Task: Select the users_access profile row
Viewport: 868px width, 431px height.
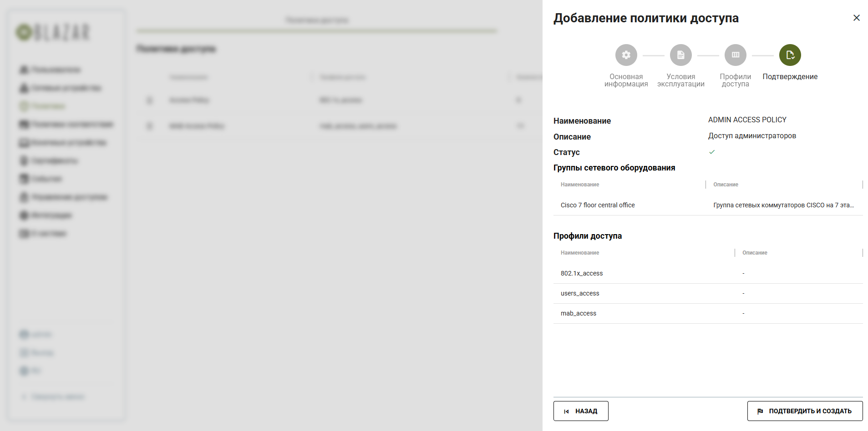Action: point(708,293)
